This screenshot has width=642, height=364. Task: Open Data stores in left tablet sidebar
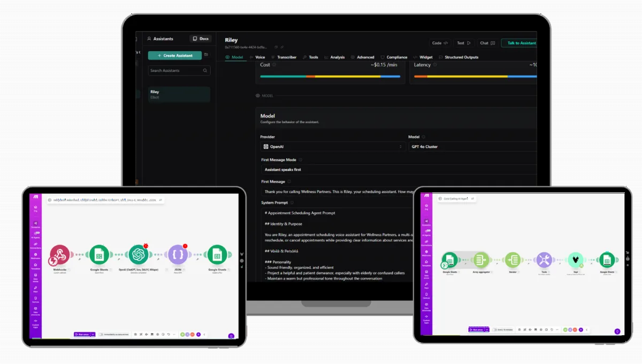[x=36, y=278]
